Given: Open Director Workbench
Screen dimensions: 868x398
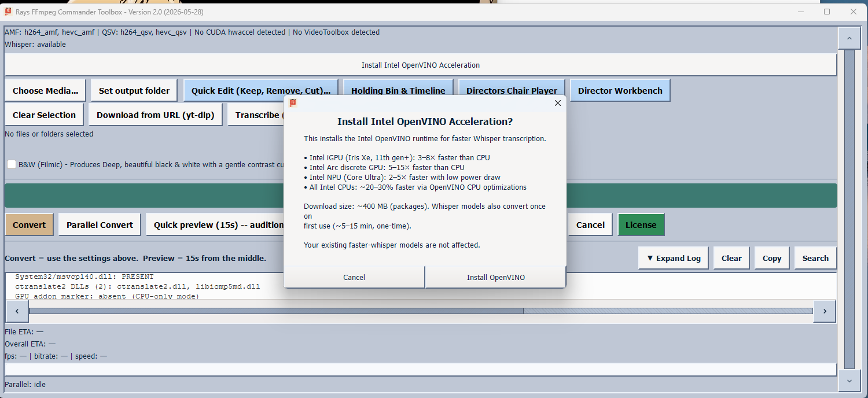Looking at the screenshot, I should click(620, 90).
